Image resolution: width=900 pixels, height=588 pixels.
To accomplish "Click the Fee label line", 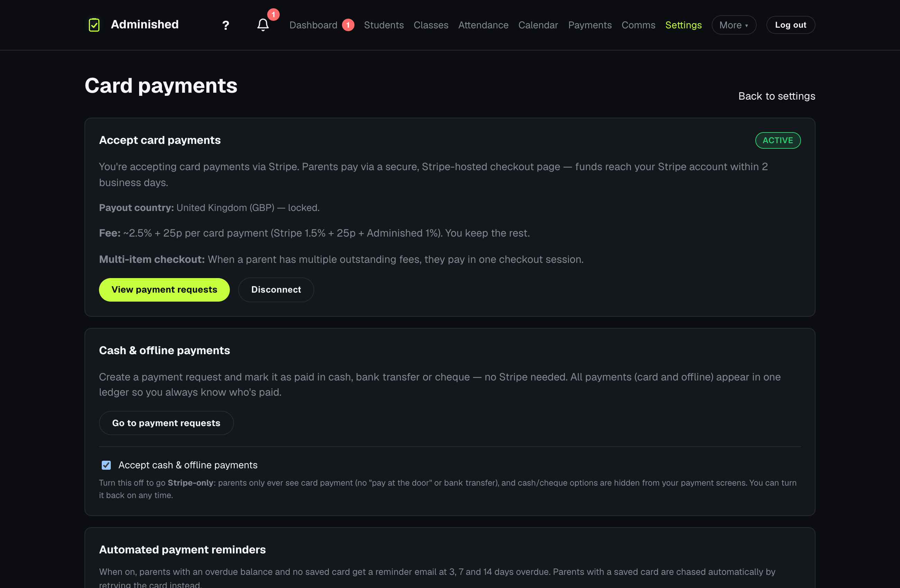I will point(314,233).
